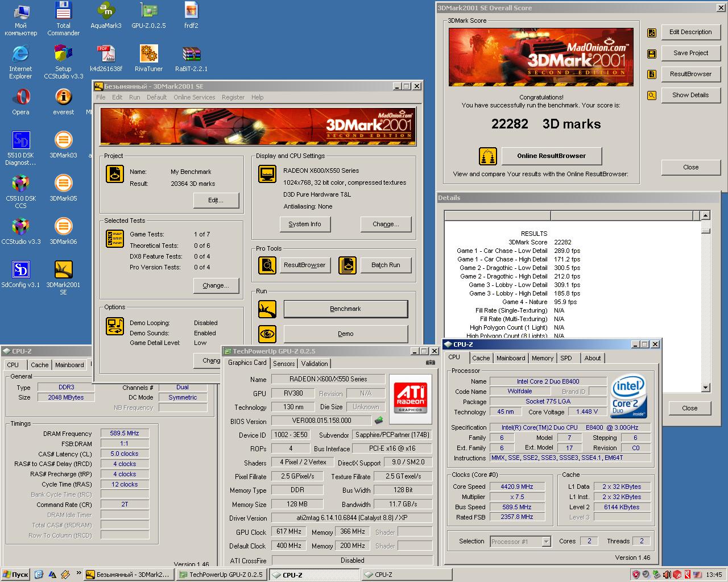Open C5510 DSK CCS icon
728x582 pixels.
tap(20, 191)
